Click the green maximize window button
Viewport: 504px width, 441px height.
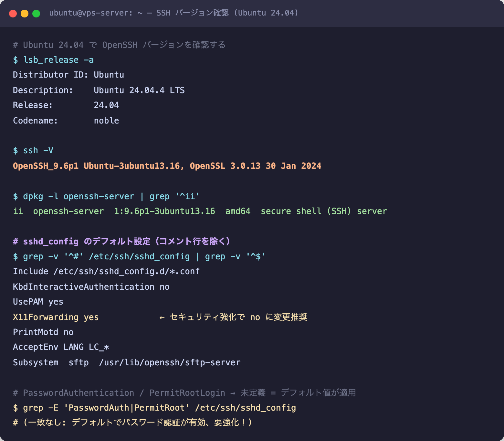click(36, 14)
